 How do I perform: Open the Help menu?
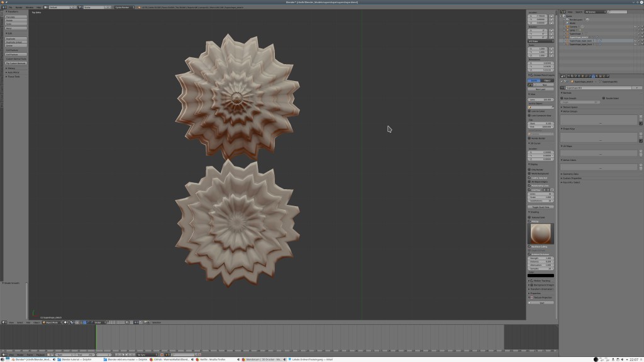click(x=38, y=8)
